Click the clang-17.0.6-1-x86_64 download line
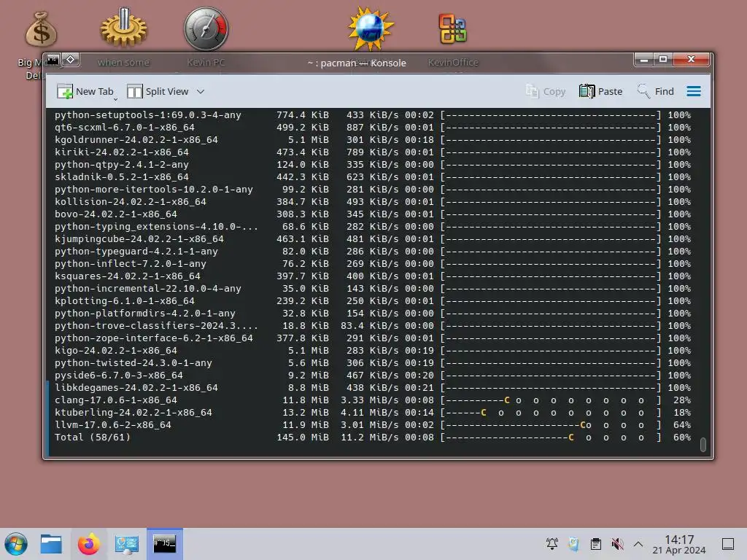747x560 pixels. click(x=373, y=400)
